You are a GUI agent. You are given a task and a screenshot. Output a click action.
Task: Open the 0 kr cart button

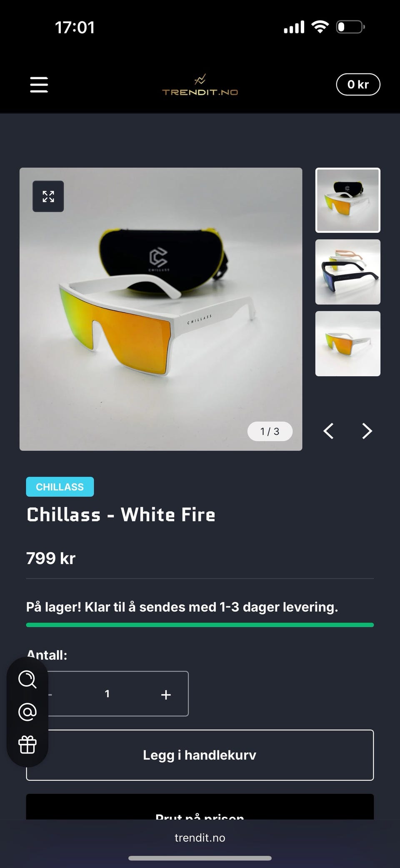coord(358,84)
